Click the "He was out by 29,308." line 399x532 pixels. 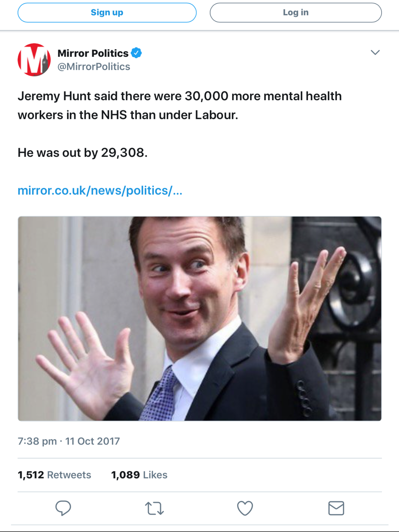click(x=83, y=152)
